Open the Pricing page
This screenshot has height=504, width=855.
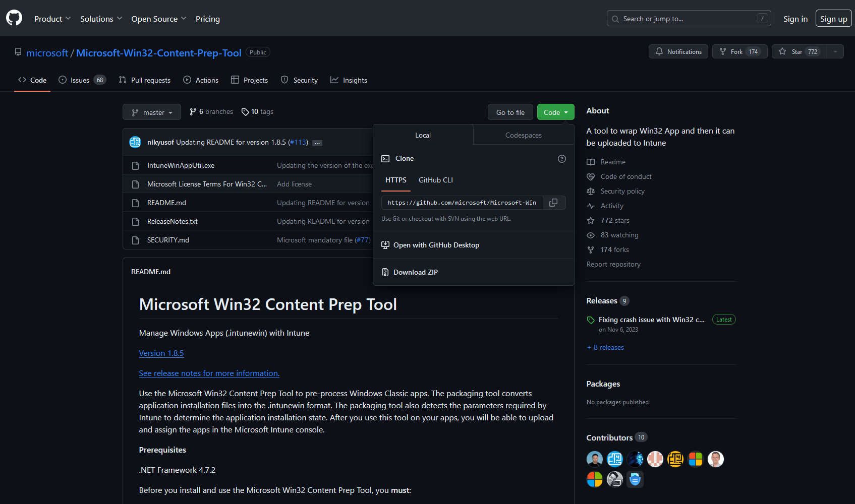coord(208,19)
